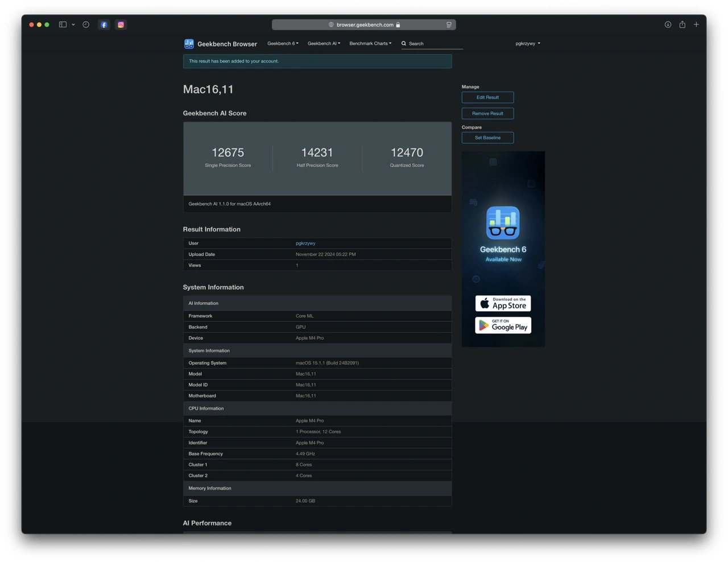Screen dimensions: 728x562
Task: Open the sidebar dropdown chevron
Action: (x=73, y=24)
